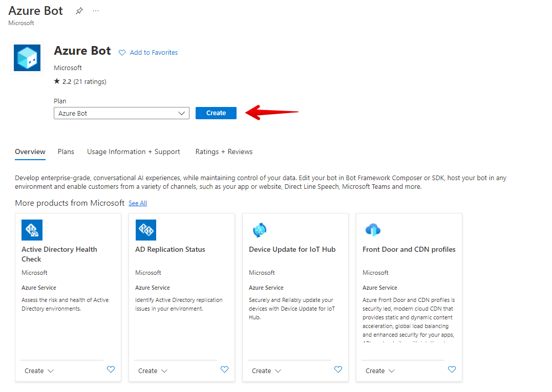
Task: Click 'Assess the risk and health' description
Action: point(65,304)
